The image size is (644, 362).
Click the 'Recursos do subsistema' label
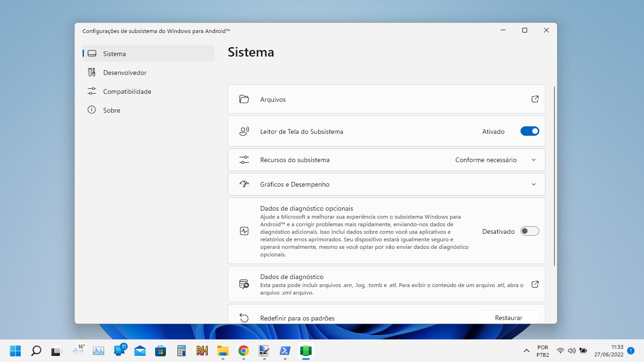click(x=295, y=160)
